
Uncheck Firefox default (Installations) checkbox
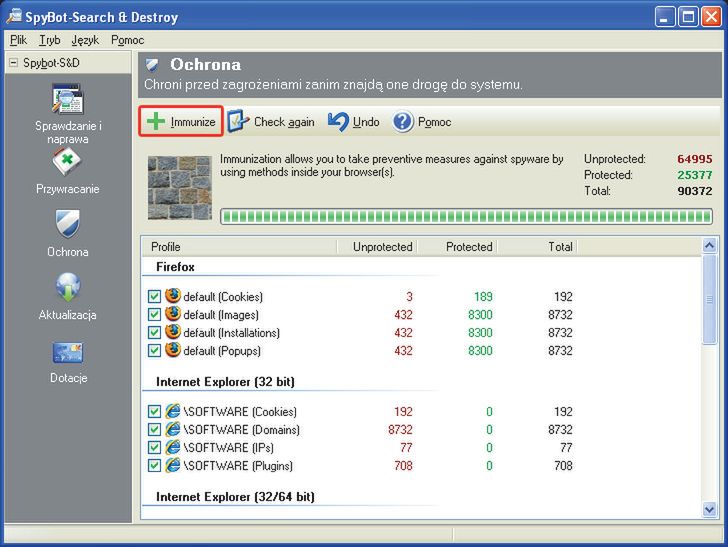(154, 332)
